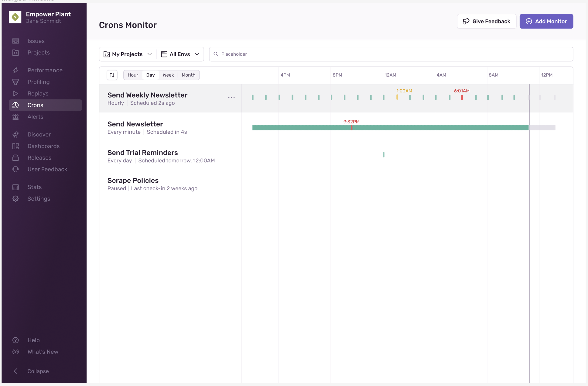Select the Projects icon in sidebar
The height and width of the screenshot is (386, 588).
coord(16,52)
